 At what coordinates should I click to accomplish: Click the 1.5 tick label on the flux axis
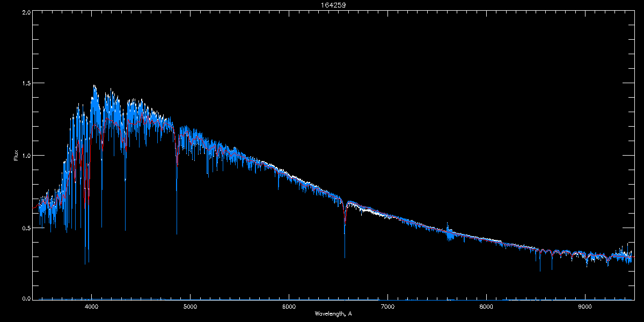click(x=25, y=84)
